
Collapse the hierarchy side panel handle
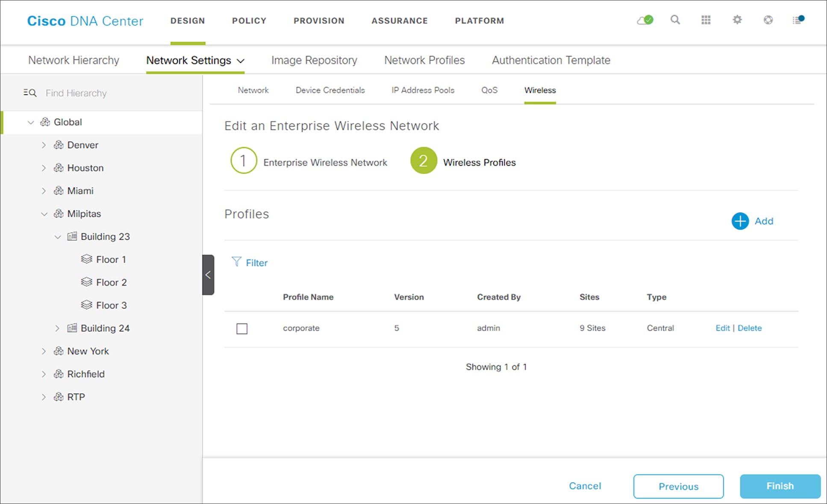tap(208, 275)
